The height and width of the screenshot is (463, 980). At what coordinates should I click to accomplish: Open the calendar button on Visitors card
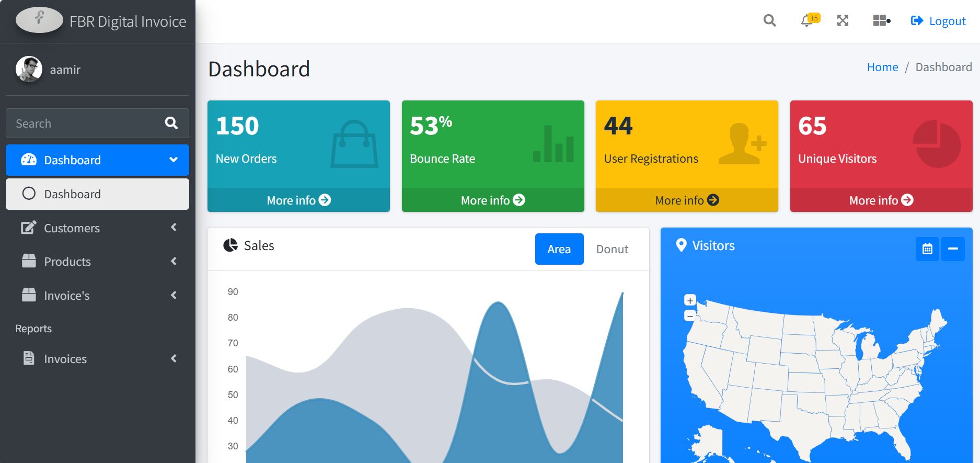(x=927, y=249)
